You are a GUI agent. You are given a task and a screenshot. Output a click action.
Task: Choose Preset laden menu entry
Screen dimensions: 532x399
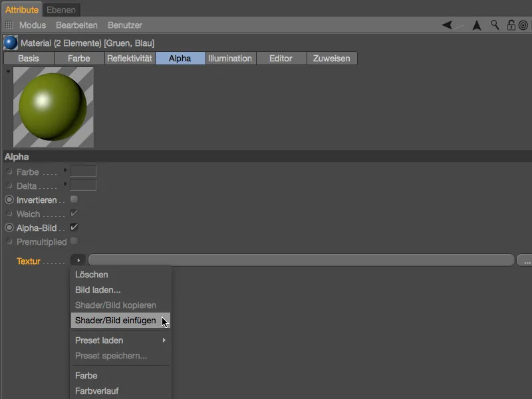point(120,340)
